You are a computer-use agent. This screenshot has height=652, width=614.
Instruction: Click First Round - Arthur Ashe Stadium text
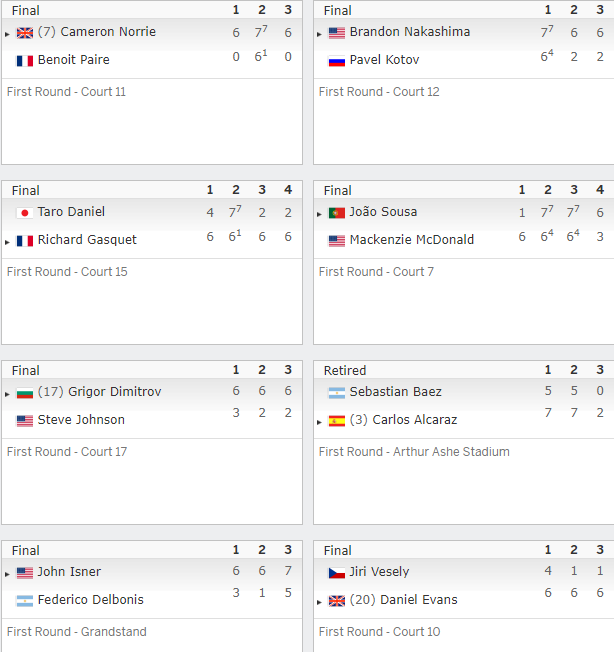pos(414,452)
